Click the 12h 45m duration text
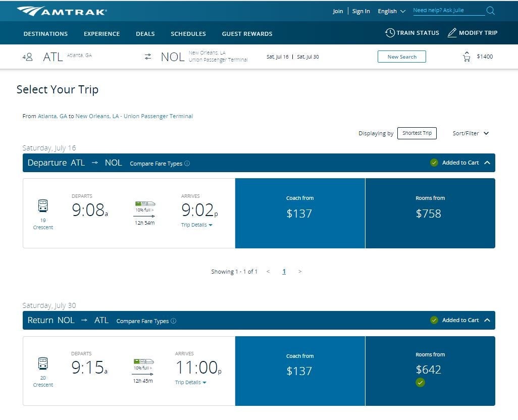 click(143, 381)
